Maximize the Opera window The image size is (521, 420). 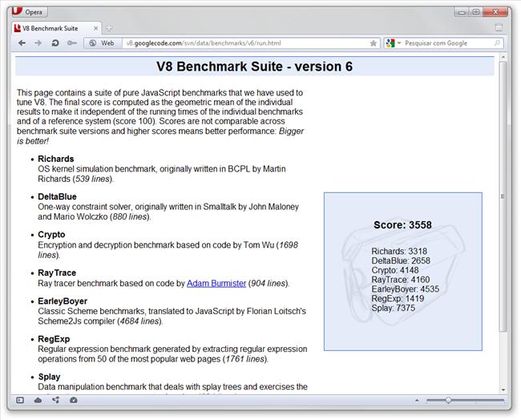click(476, 12)
